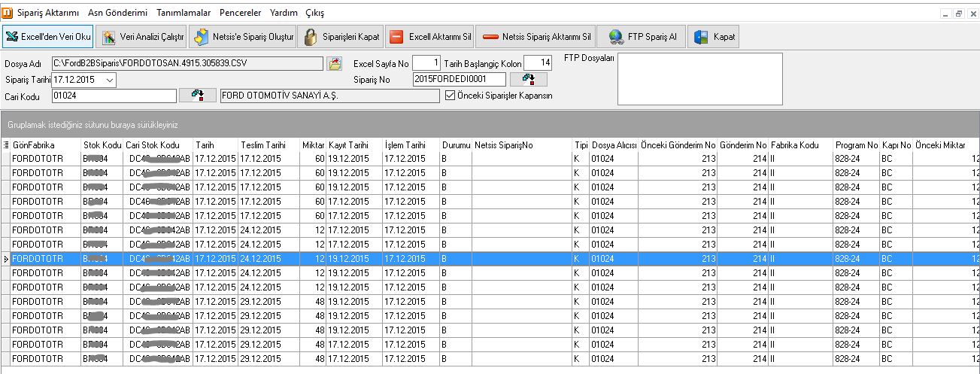Click the current row indicator arrow
The image size is (980, 374).
tap(6, 259)
